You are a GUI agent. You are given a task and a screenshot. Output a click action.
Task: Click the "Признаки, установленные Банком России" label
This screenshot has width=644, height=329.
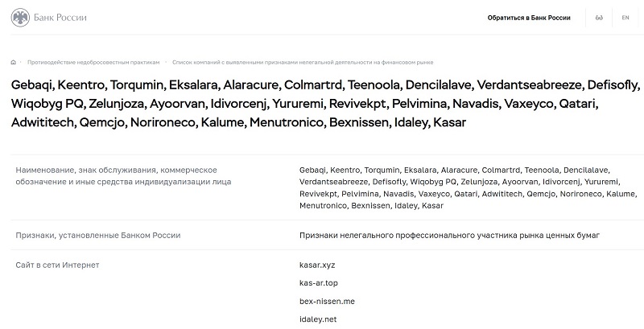coord(97,235)
